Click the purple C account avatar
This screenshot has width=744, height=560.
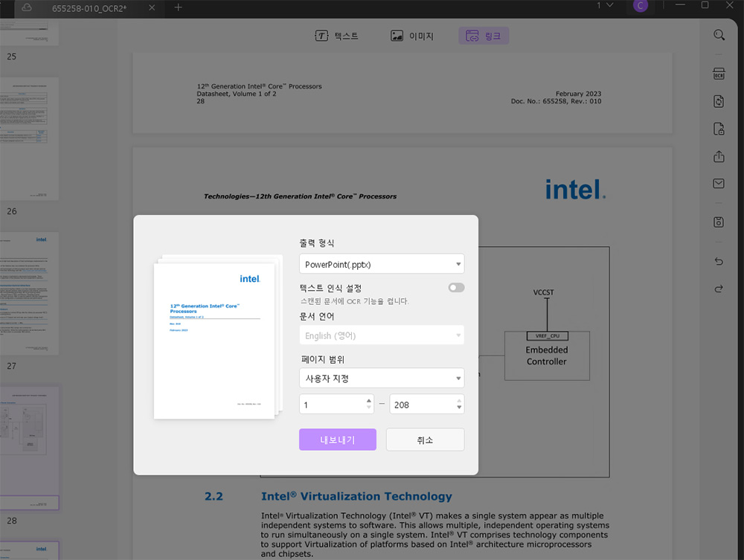click(641, 6)
